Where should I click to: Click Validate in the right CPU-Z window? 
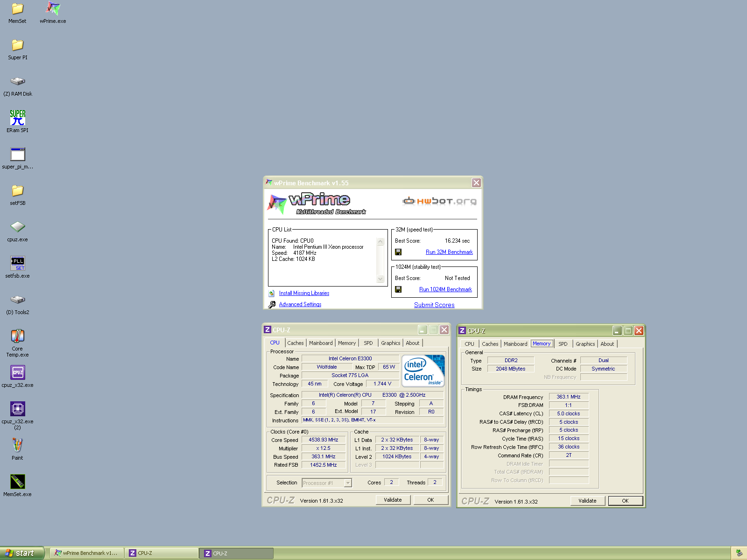pos(587,501)
